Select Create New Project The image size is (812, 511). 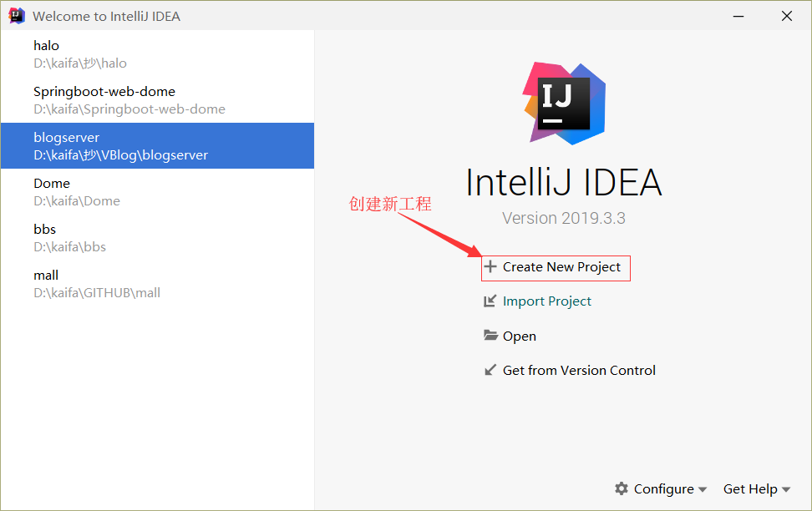pos(561,266)
